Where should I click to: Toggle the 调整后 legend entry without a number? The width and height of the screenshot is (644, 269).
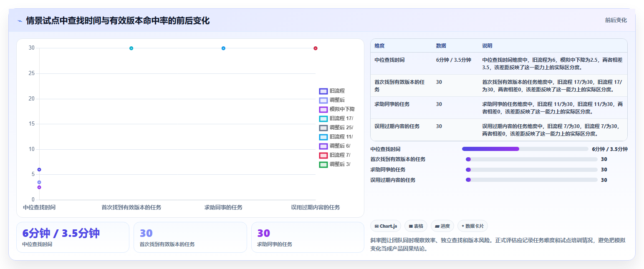(x=332, y=100)
